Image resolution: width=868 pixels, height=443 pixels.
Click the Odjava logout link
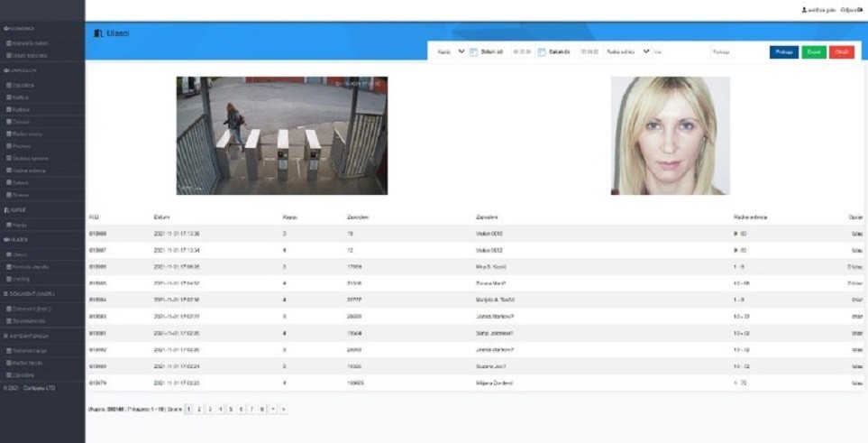[851, 10]
